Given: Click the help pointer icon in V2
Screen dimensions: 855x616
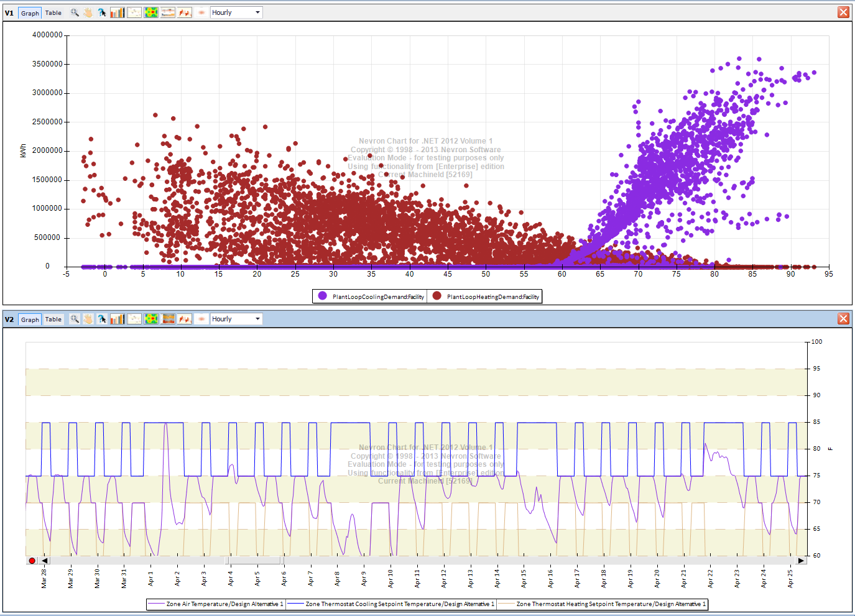Looking at the screenshot, I should point(102,319).
